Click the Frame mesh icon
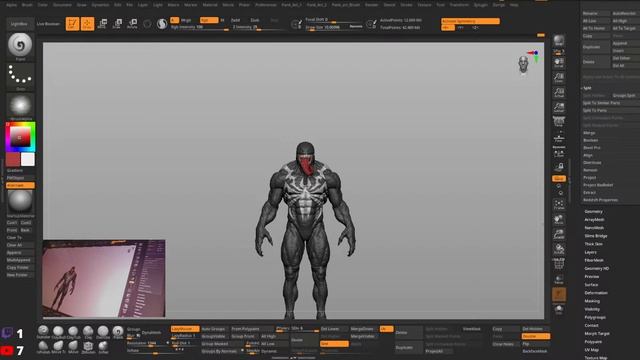 pyautogui.click(x=559, y=204)
